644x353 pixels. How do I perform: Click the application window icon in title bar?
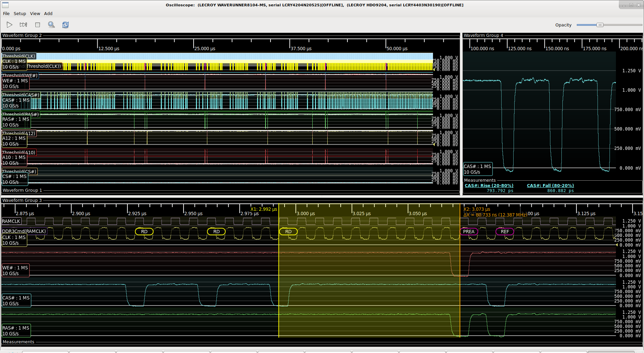pyautogui.click(x=5, y=5)
